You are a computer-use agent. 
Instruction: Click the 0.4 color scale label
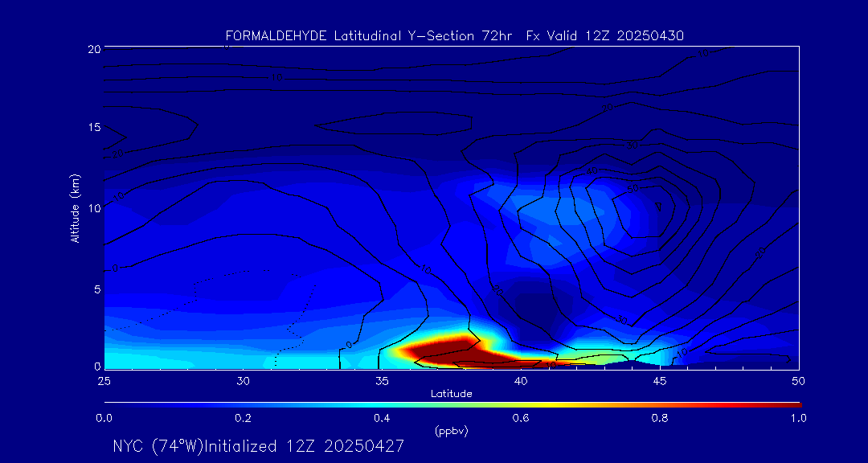point(382,418)
